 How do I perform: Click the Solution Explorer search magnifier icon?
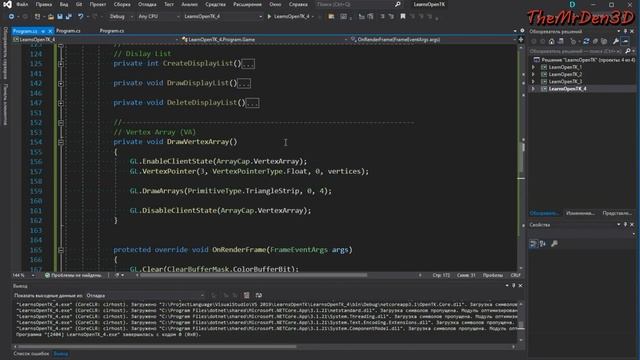click(x=628, y=51)
